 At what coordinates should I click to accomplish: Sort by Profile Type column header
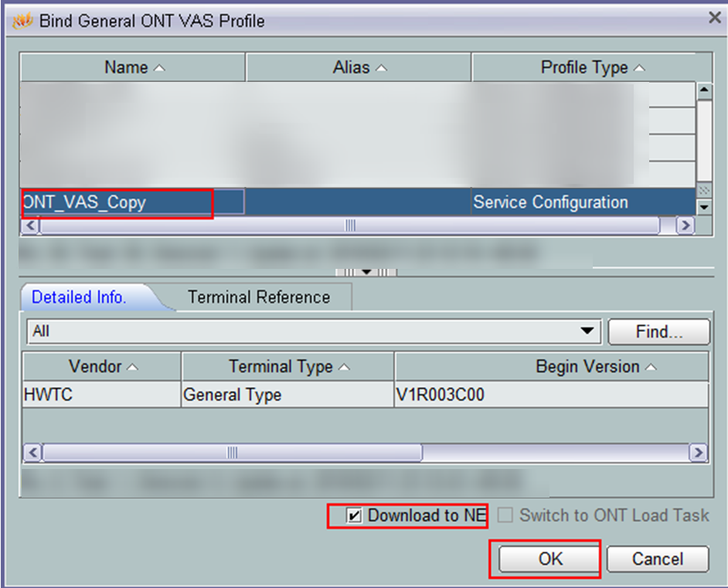pos(591,68)
